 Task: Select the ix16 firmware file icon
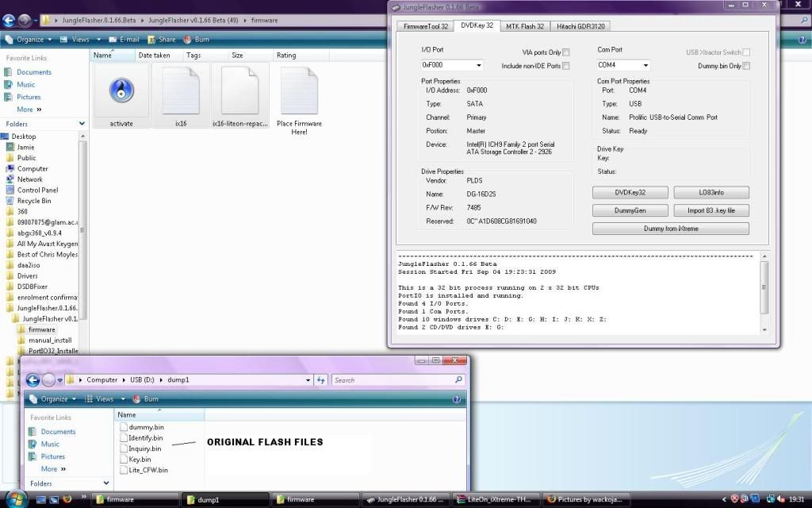coord(180,91)
